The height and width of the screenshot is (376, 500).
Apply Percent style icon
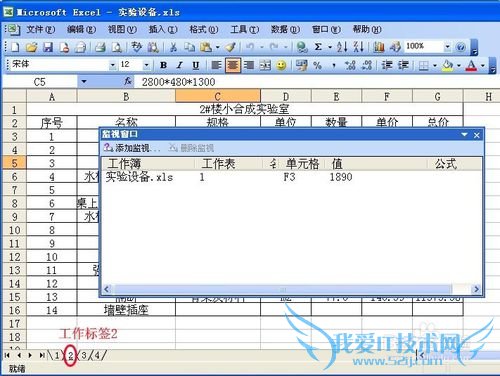tap(318, 65)
